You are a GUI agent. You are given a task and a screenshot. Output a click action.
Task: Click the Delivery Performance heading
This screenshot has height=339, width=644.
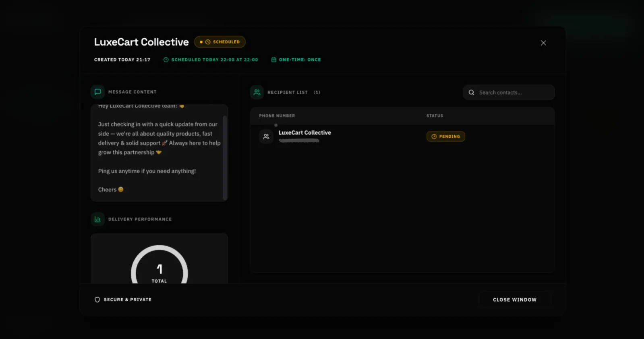click(x=140, y=219)
